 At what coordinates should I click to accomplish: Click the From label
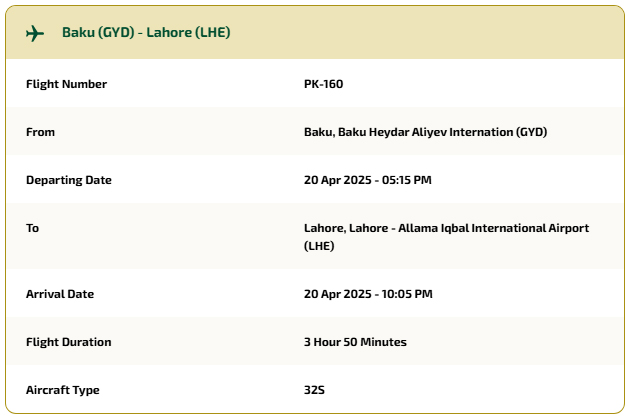(40, 132)
